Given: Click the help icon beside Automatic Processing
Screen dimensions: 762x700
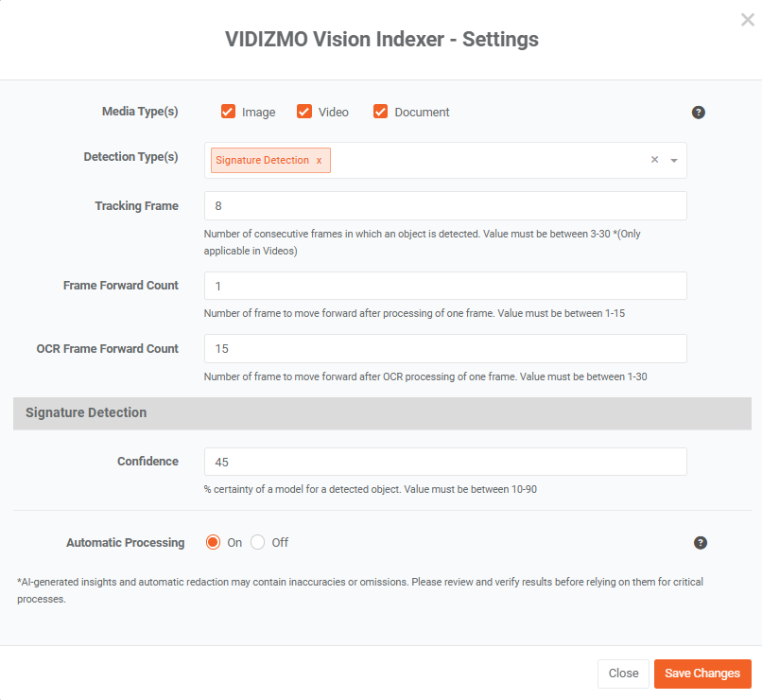Looking at the screenshot, I should (x=701, y=543).
